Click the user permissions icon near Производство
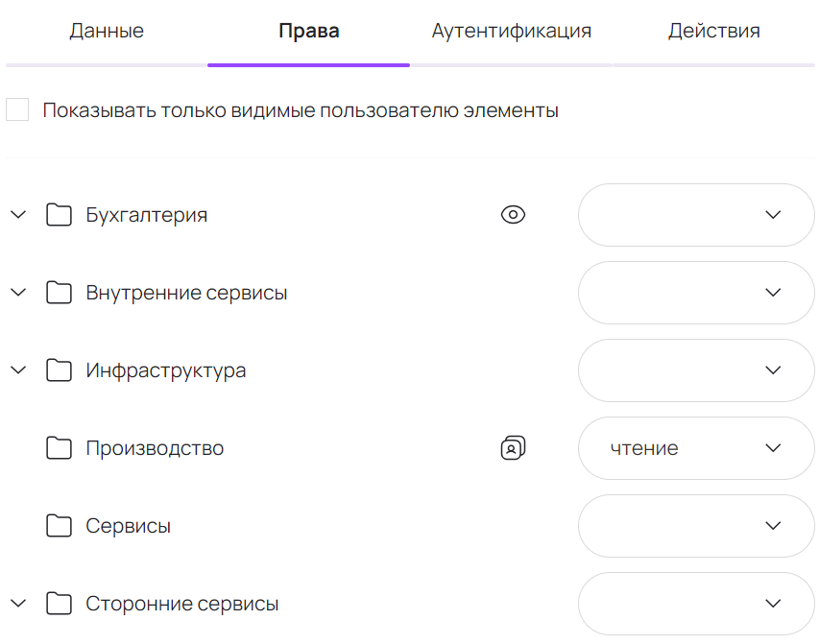This screenshot has width=819, height=644. click(514, 447)
